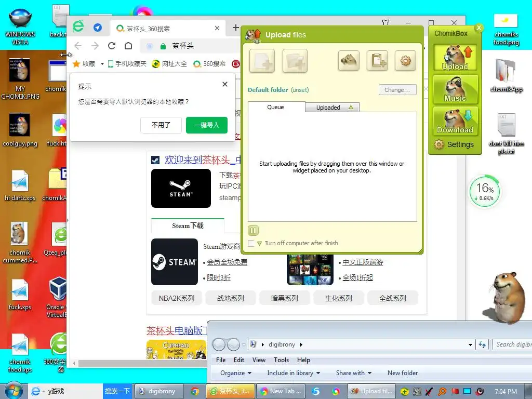Click the game collage thumbnail
This screenshot has width=532, height=399.
point(310,270)
